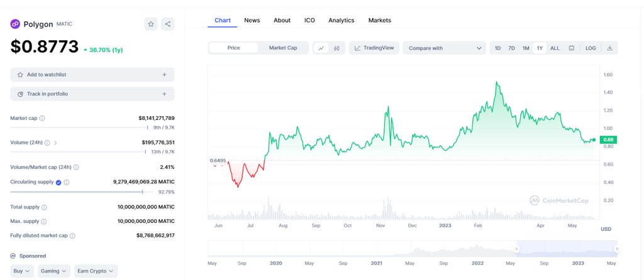Viewport: 644px width, 280px height.
Task: Set chart range to 7D
Action: tap(511, 48)
